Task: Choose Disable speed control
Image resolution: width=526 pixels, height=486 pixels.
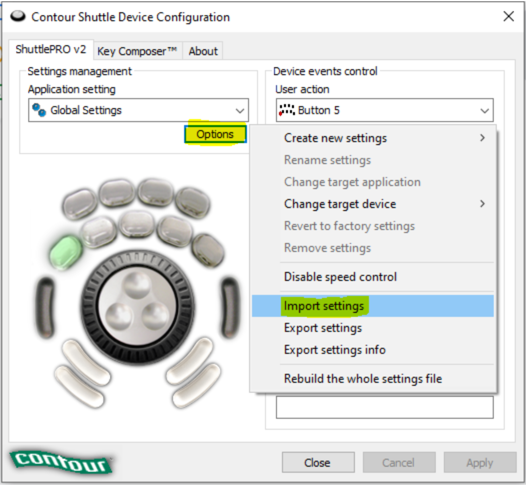Action: (373, 277)
